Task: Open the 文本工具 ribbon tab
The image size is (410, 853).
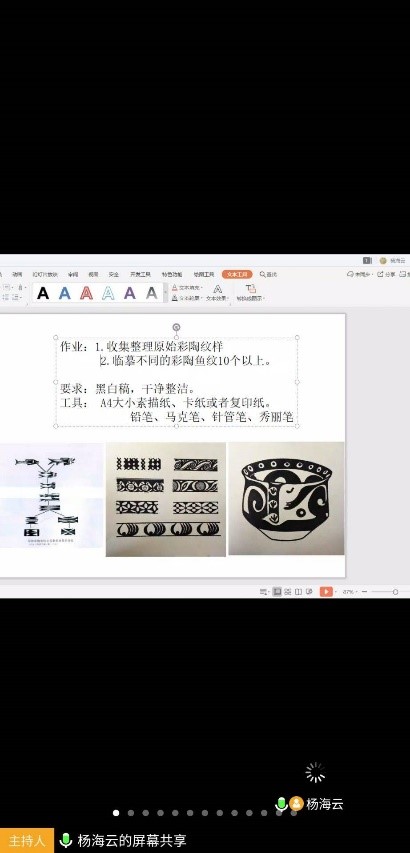Action: click(237, 275)
